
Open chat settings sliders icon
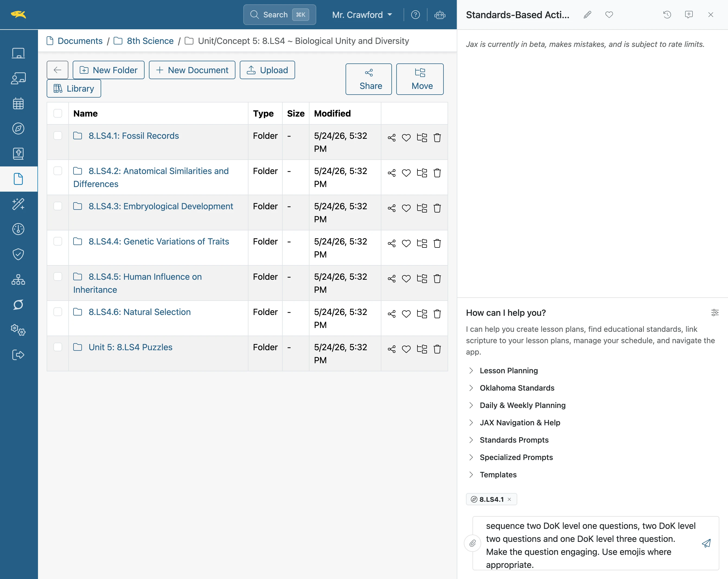pyautogui.click(x=715, y=313)
